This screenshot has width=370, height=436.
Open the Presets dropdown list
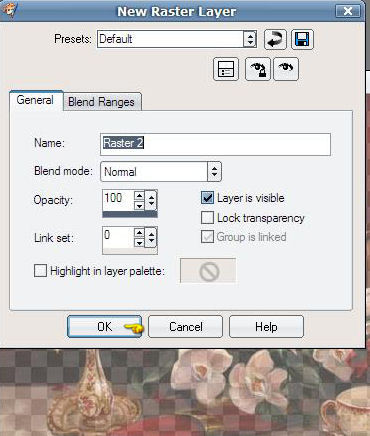click(250, 39)
